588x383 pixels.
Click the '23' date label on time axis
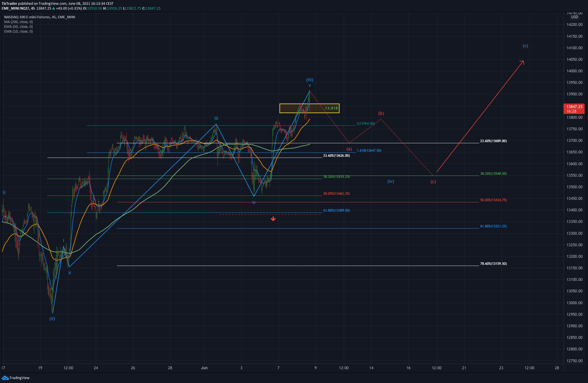pos(501,368)
